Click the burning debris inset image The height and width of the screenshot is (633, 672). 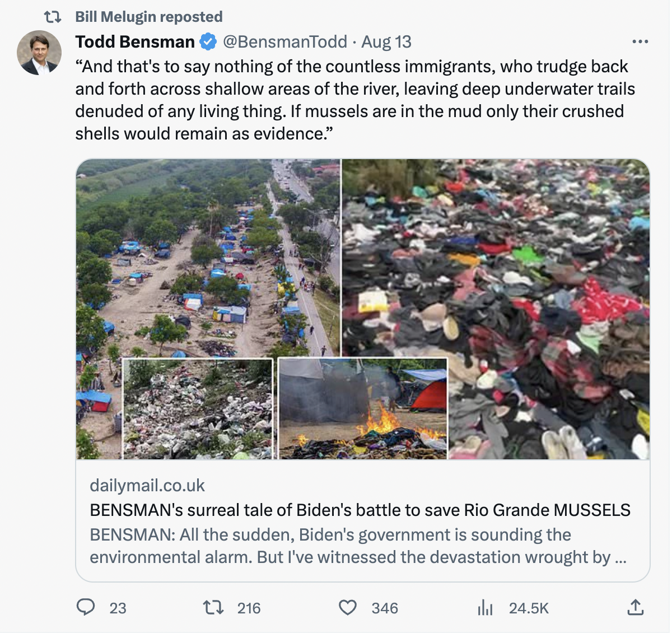[363, 409]
